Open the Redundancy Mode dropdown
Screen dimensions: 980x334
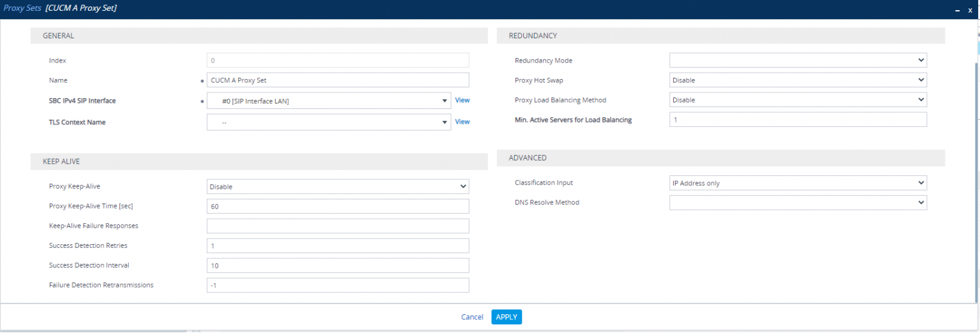click(x=798, y=61)
